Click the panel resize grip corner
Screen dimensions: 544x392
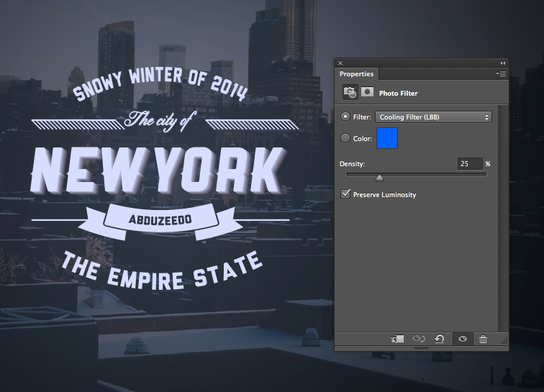click(504, 340)
